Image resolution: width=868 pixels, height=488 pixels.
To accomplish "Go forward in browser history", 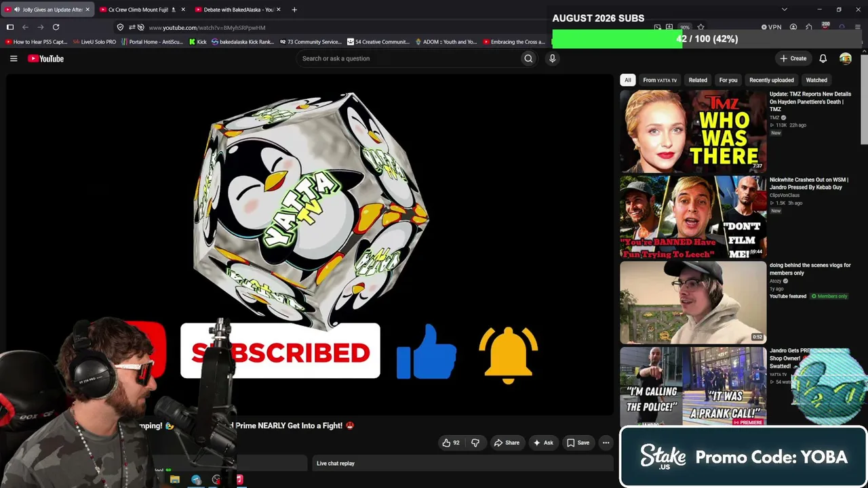I will pos(40,27).
